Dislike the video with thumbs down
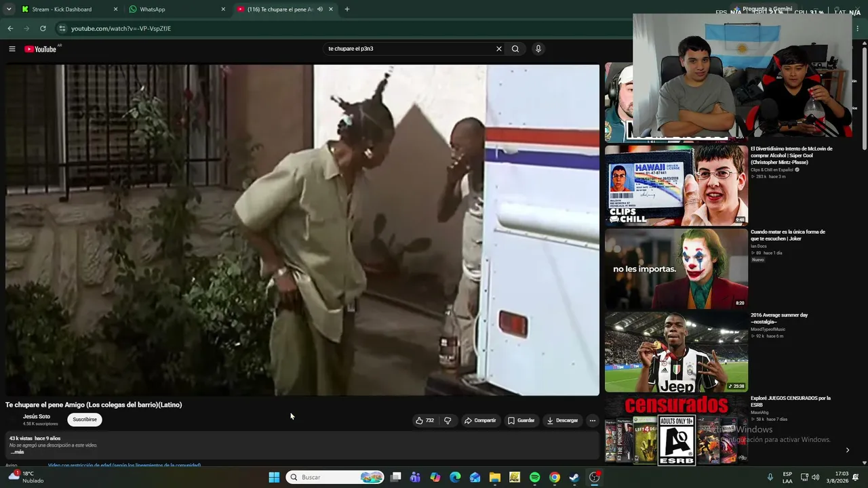The width and height of the screenshot is (868, 488). (448, 420)
